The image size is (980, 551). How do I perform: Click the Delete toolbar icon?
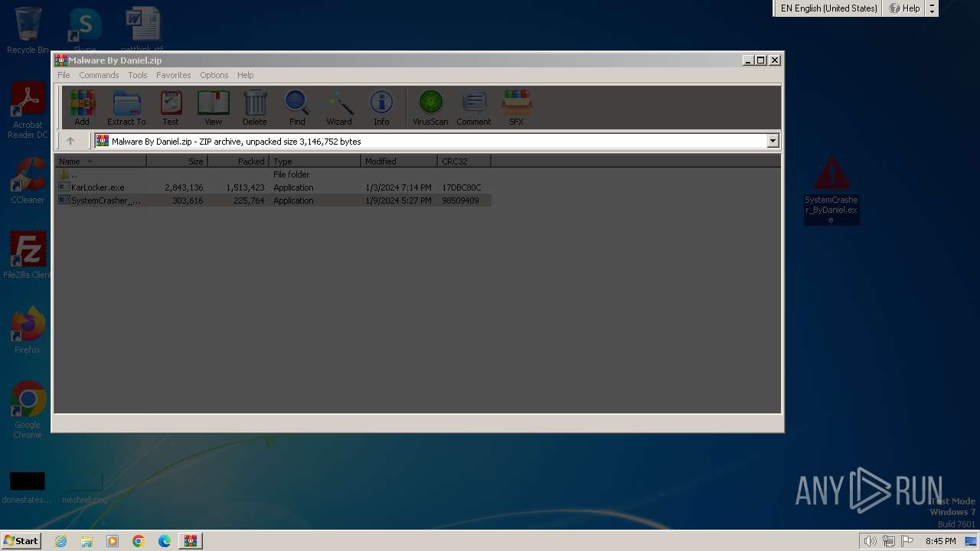coord(255,107)
